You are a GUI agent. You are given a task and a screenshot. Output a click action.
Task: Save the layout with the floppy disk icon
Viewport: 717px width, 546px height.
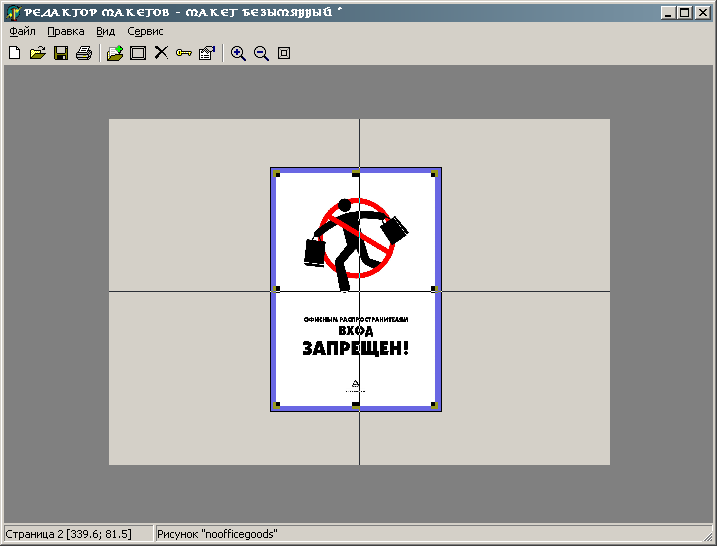pyautogui.click(x=60, y=53)
